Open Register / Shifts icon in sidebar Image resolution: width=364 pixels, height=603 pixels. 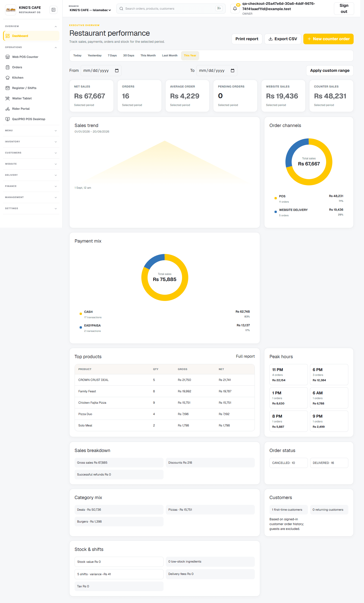point(8,88)
